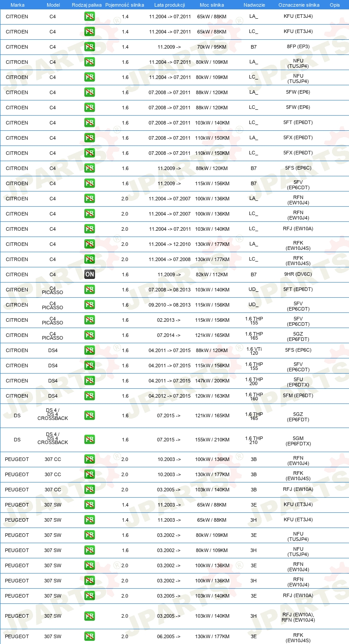Click the 5FM (EP6DT) engine code
Image resolution: width=349 pixels, height=644 pixels.
tap(298, 396)
